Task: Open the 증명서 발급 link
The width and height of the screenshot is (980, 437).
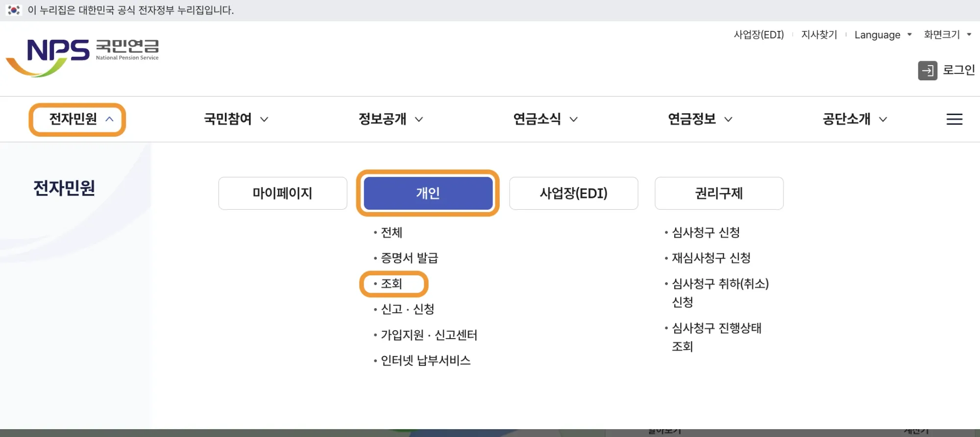Action: 409,258
